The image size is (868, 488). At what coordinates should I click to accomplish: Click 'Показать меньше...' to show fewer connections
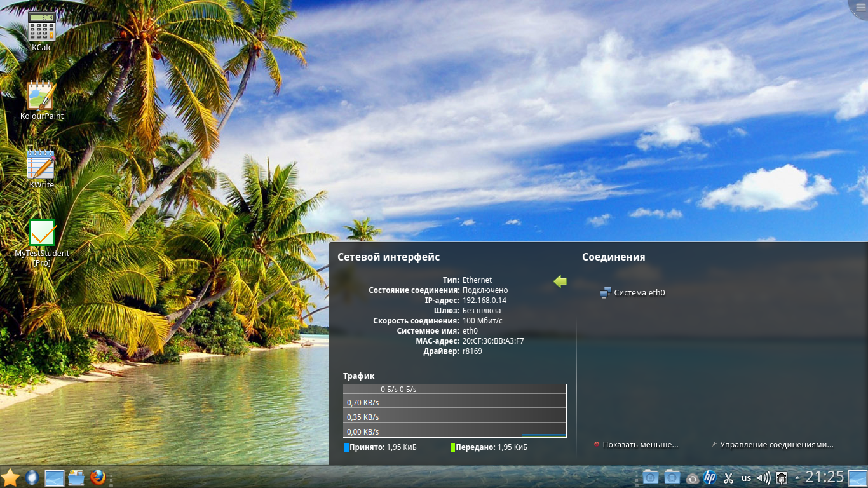point(636,445)
